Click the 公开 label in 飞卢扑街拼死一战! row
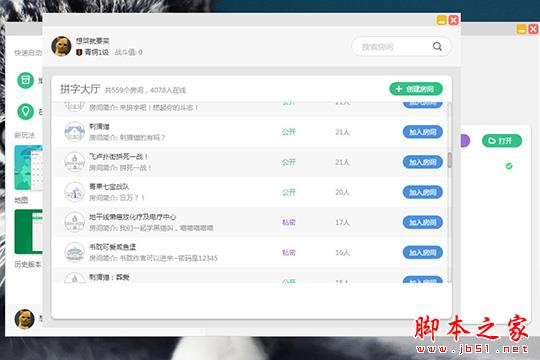Viewport: 540px width, 360px height. point(289,162)
